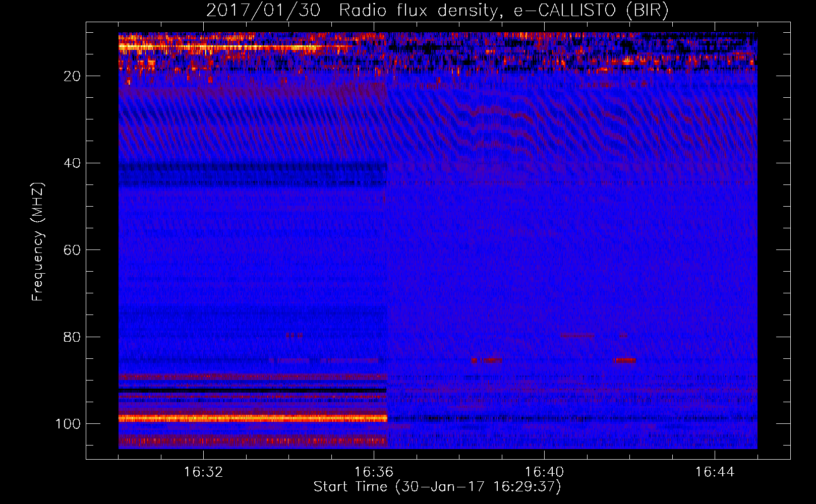Click the "16:32" time tick label
This screenshot has width=816, height=504.
[203, 472]
